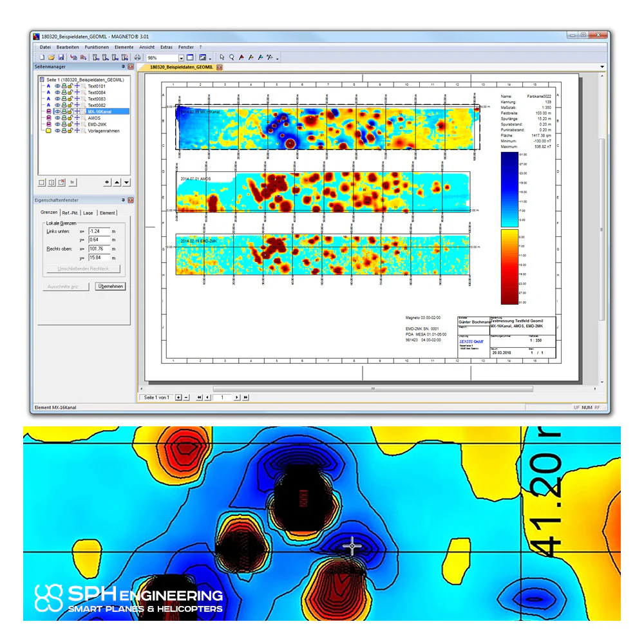Click the horizontal scrollbar below the page
The width and height of the screenshot is (644, 644).
[x=373, y=388]
